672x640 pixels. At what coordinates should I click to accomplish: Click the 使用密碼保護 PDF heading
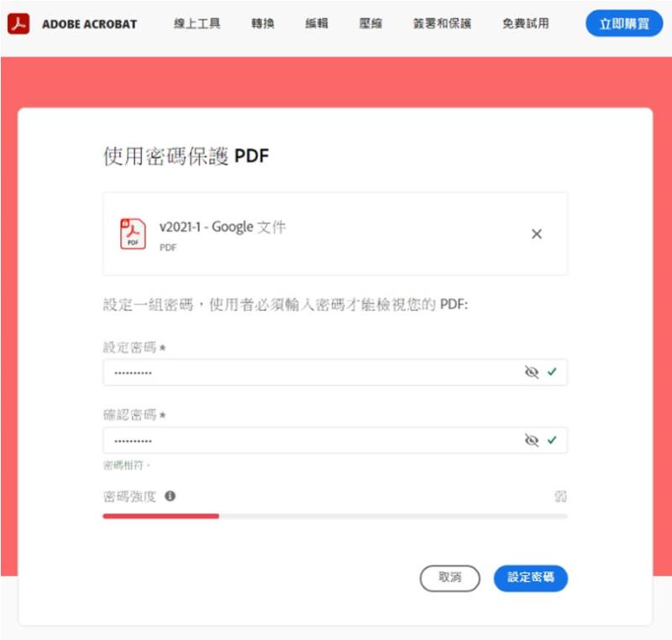point(186,155)
